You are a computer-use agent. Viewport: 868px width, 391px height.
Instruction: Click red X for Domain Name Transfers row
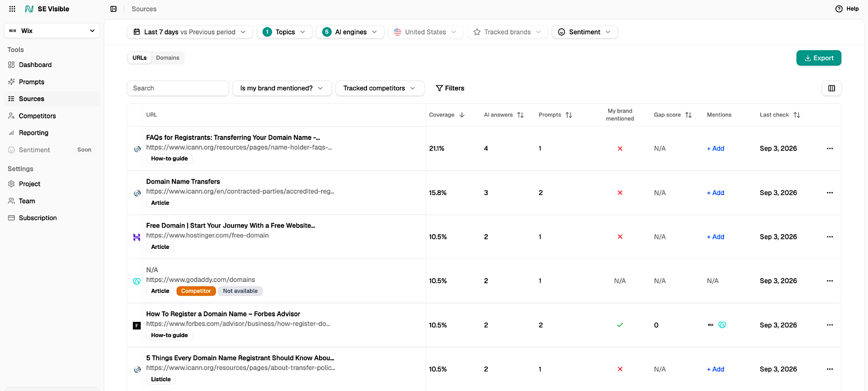tap(620, 193)
